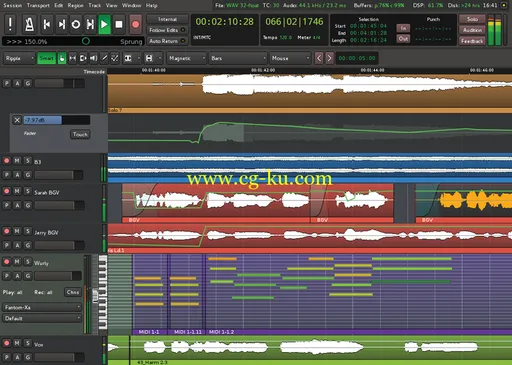Open the Ripple edit mode dropdown

(x=19, y=58)
